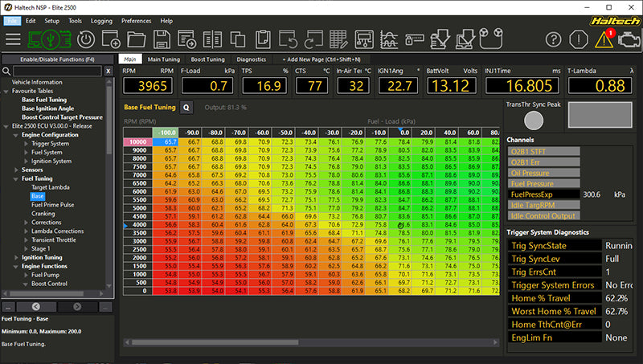This screenshot has width=643, height=364.
Task: Open the yellow warning triangle notifications
Action: pos(606,39)
